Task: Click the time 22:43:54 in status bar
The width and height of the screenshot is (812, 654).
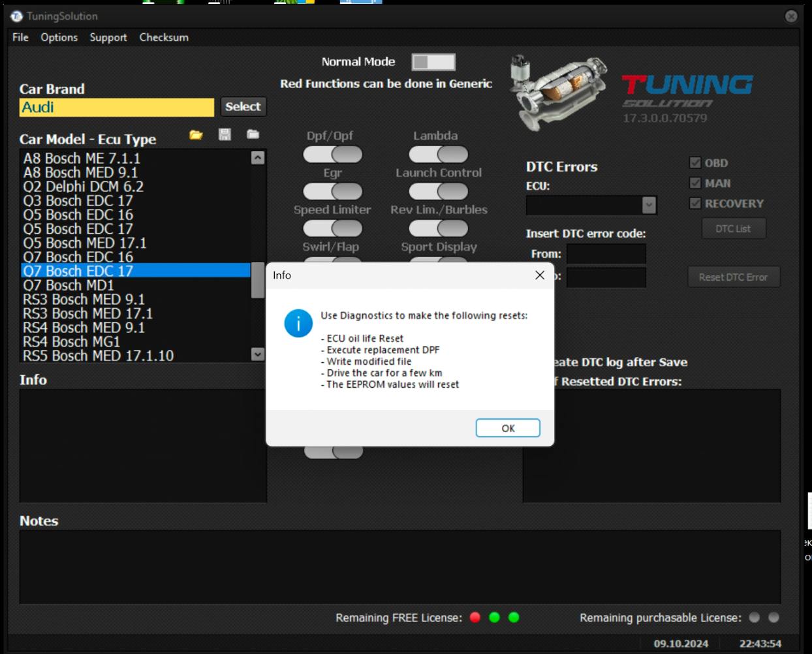Action: click(x=760, y=644)
